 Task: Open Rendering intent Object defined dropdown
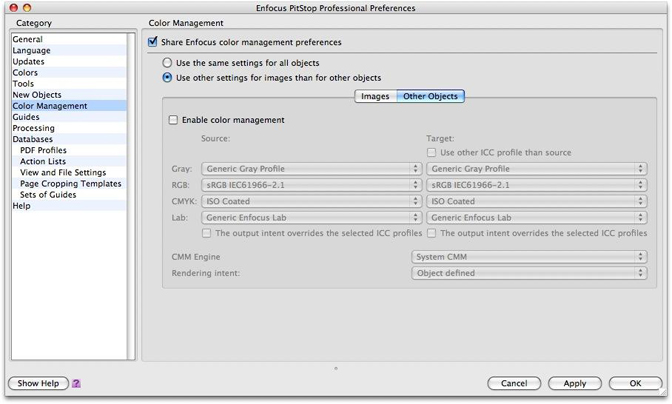tap(529, 273)
